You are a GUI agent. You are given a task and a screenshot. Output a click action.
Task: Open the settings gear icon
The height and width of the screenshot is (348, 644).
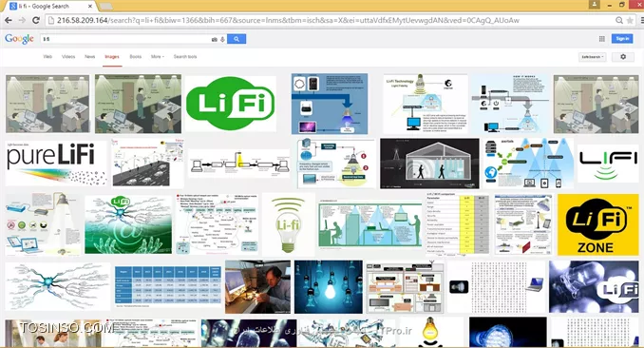pyautogui.click(x=623, y=57)
